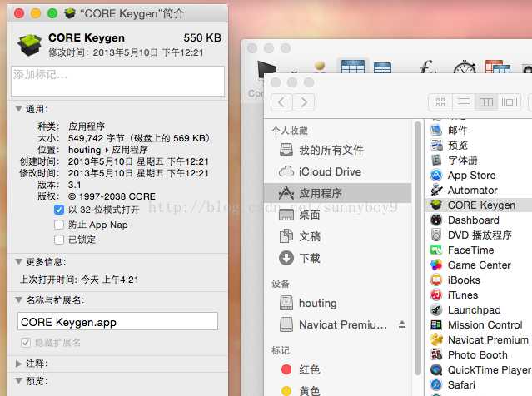Click the add tags (添加标记) field

[x=117, y=81]
